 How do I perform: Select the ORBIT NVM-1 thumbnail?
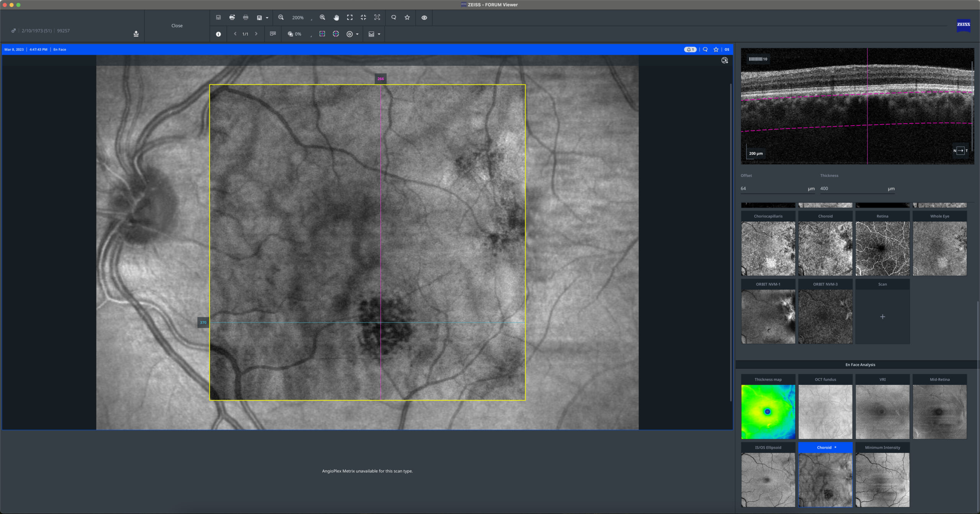pyautogui.click(x=768, y=312)
